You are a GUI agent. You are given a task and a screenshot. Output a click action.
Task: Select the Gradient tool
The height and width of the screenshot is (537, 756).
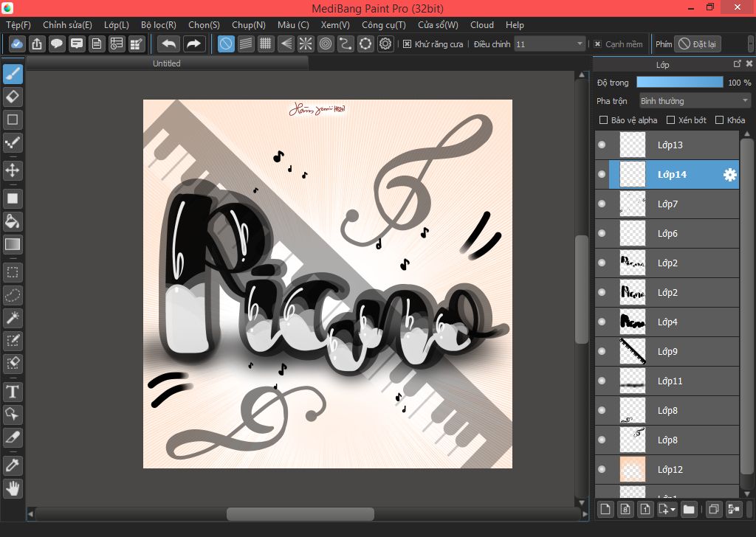pyautogui.click(x=13, y=244)
